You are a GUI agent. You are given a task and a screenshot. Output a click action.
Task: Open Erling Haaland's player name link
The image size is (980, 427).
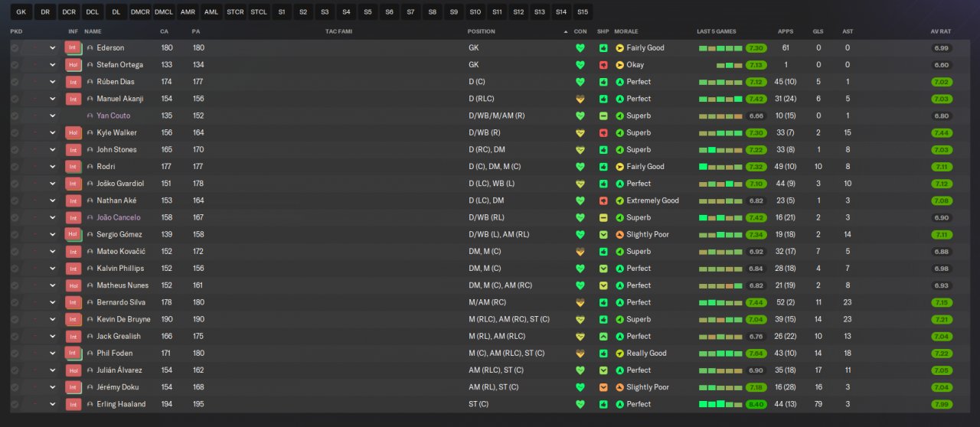click(121, 404)
